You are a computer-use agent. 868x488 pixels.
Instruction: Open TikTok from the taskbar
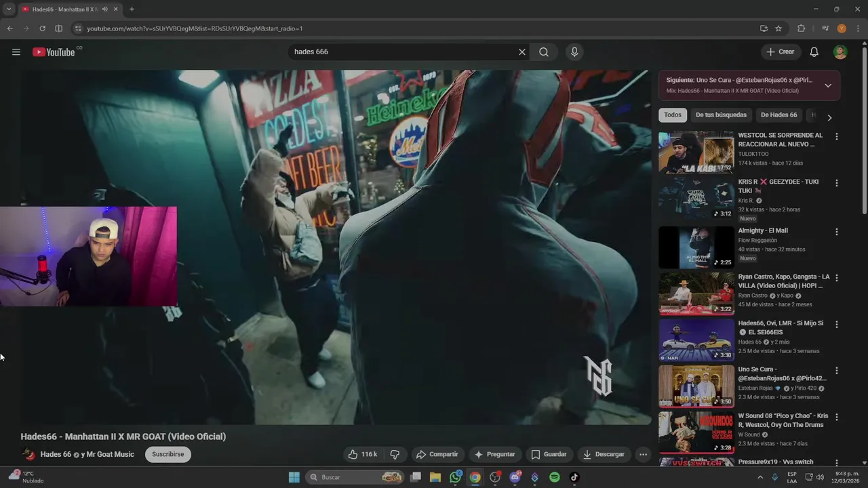click(x=574, y=477)
